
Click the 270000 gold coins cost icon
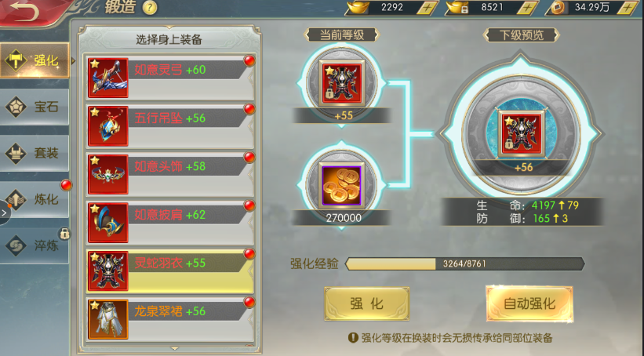tap(341, 186)
